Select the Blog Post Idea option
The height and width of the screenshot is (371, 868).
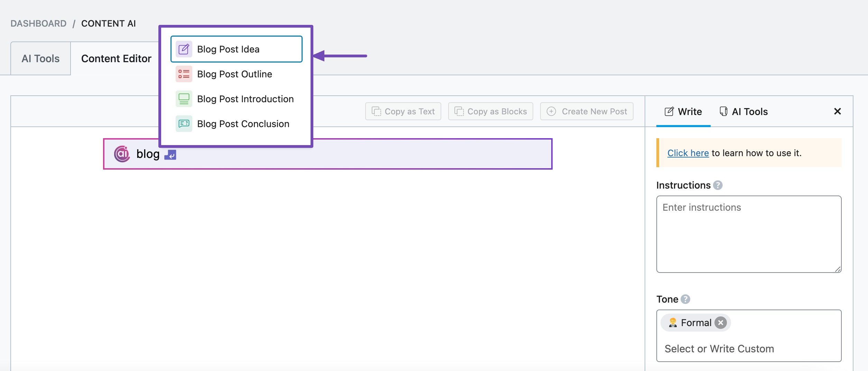coord(236,49)
